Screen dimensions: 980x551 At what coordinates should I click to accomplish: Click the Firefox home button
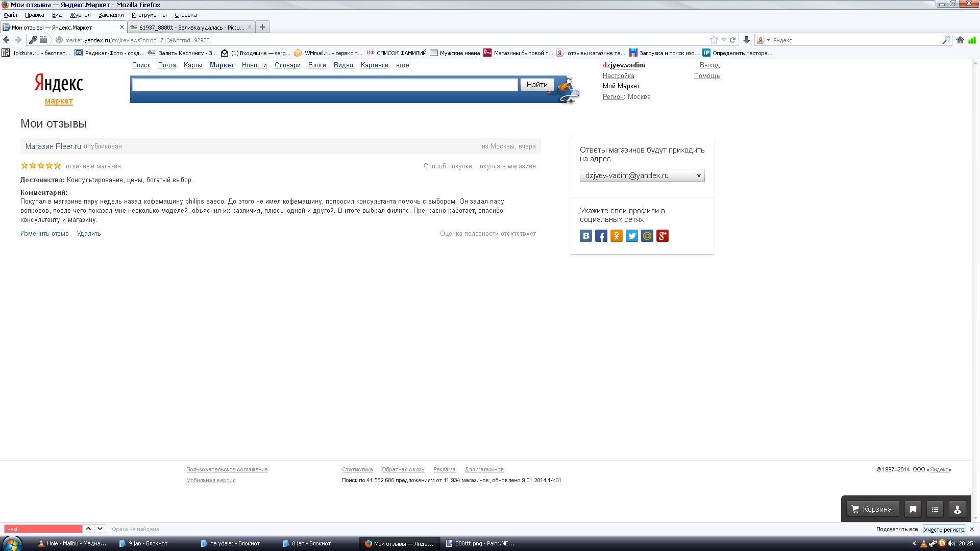960,40
